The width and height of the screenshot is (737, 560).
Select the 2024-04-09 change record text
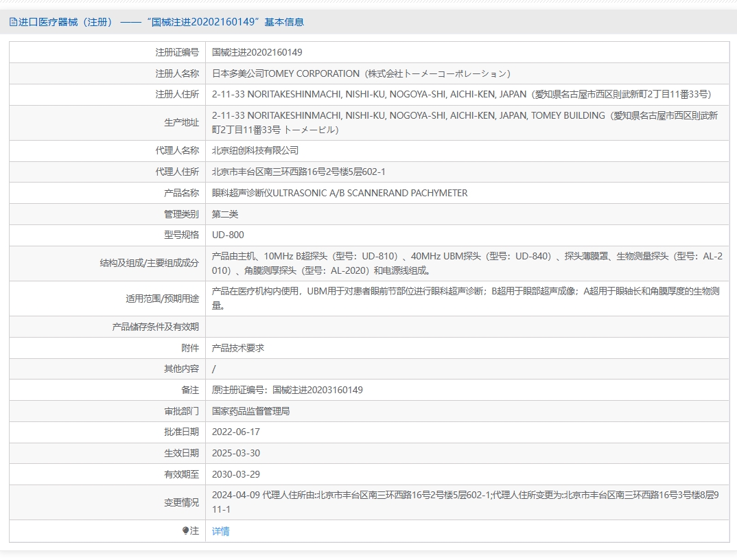(465, 502)
